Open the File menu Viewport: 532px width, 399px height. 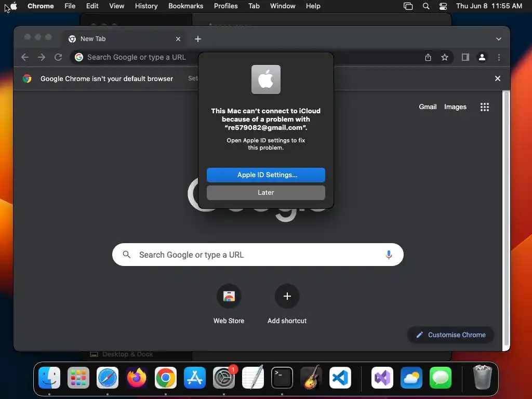click(70, 6)
